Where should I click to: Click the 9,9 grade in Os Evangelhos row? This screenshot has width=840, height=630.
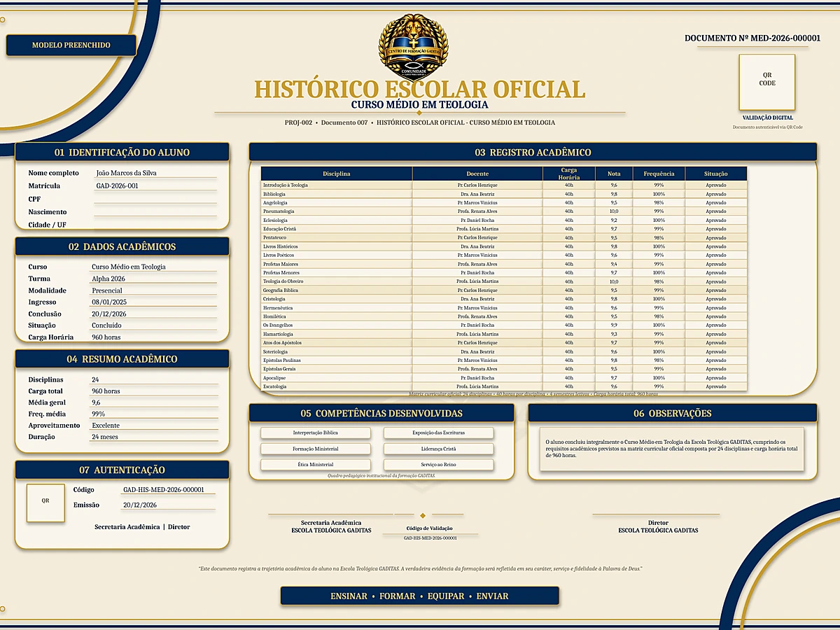click(614, 325)
